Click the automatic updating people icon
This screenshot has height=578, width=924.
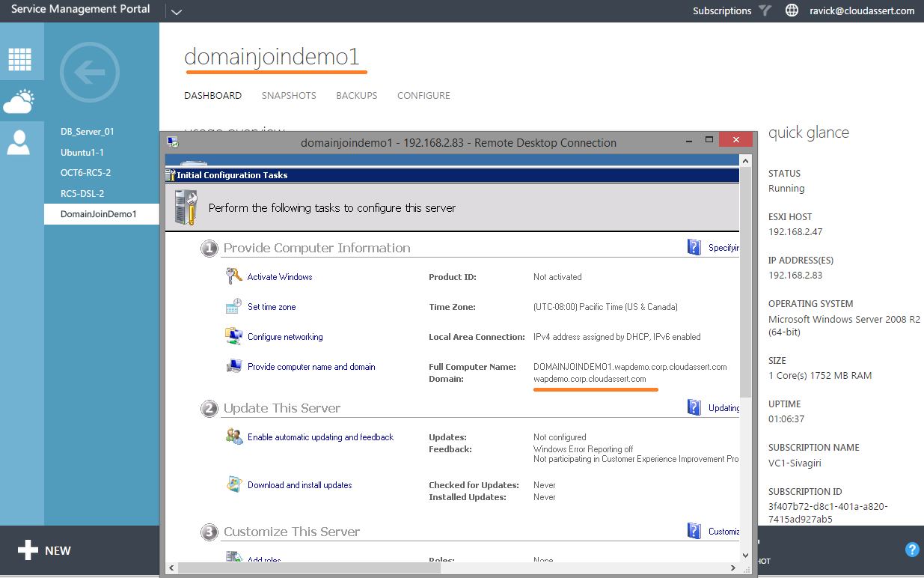tap(233, 436)
